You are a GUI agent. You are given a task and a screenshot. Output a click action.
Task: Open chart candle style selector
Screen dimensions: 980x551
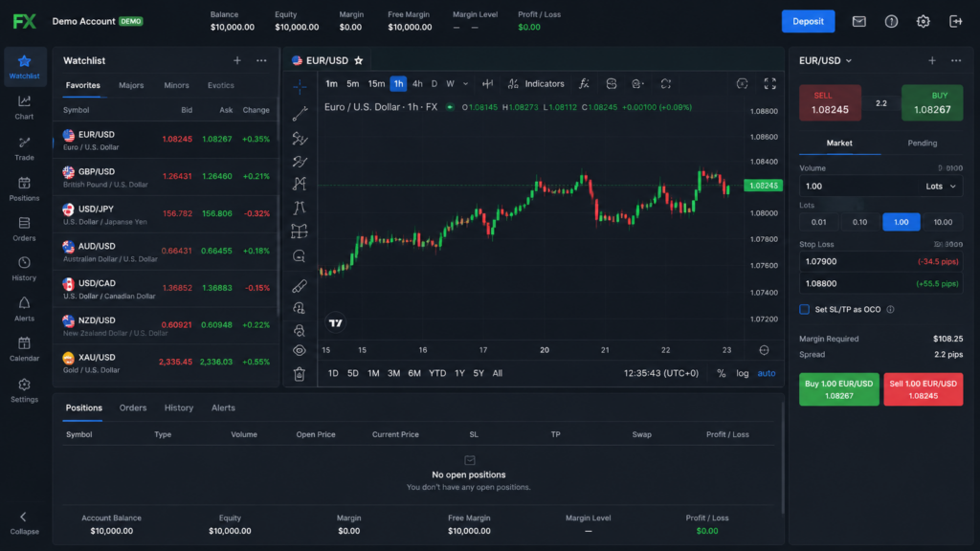pos(487,84)
